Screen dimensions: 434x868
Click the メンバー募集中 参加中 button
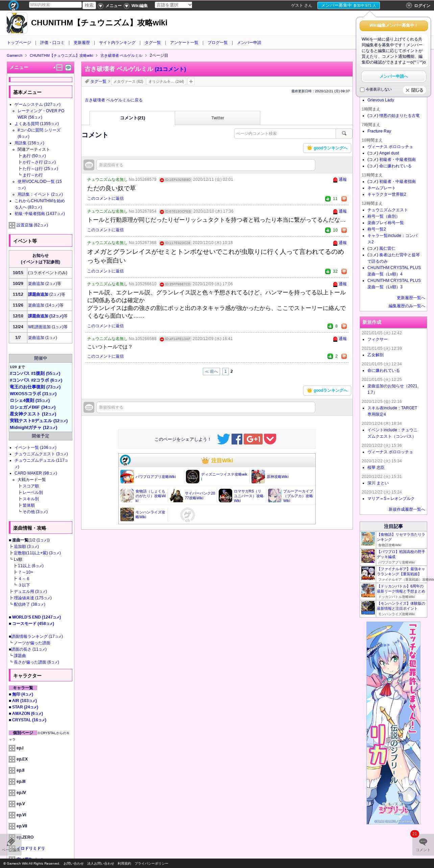point(348,5)
